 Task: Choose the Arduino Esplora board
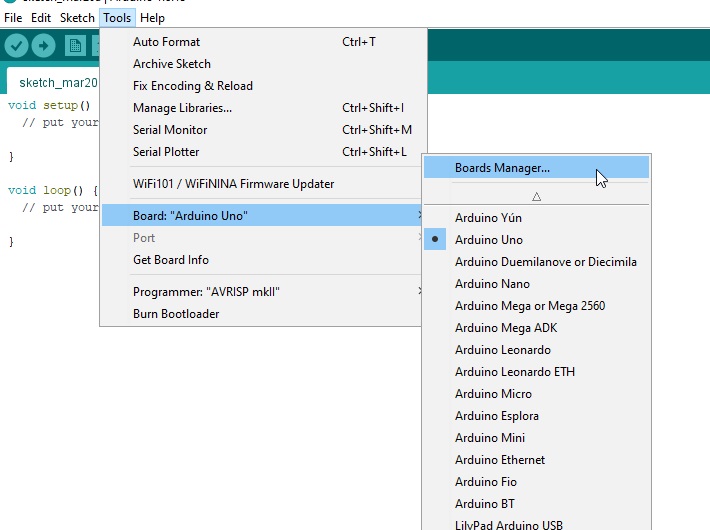tap(537, 415)
